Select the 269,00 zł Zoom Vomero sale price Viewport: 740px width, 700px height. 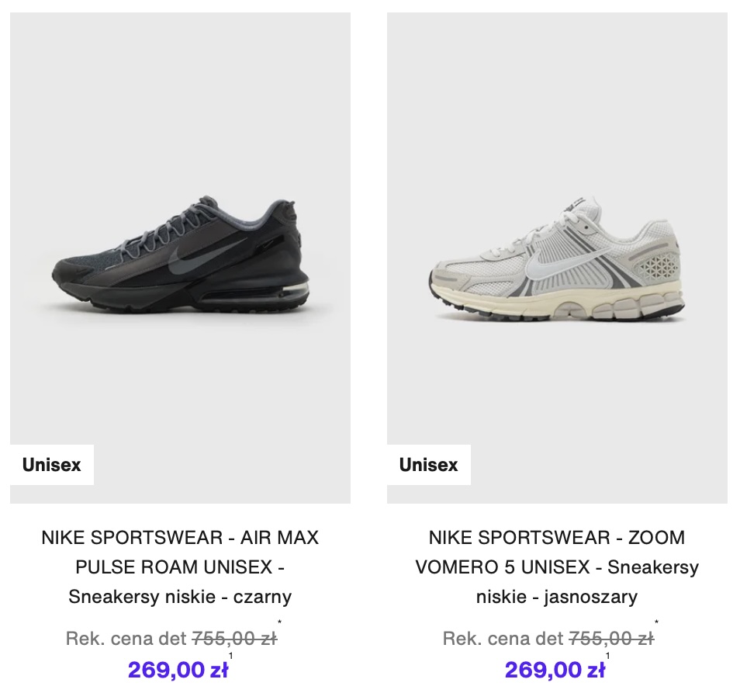click(x=555, y=670)
